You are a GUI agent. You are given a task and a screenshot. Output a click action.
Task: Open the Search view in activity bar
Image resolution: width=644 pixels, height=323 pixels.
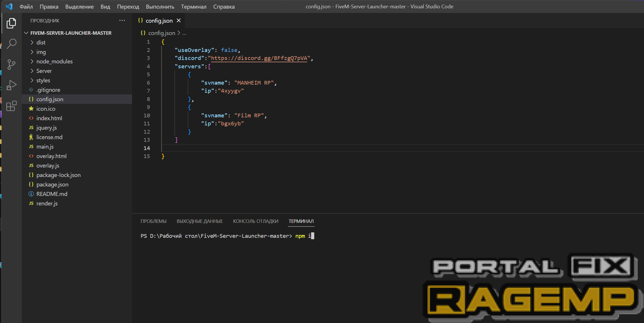tap(11, 44)
